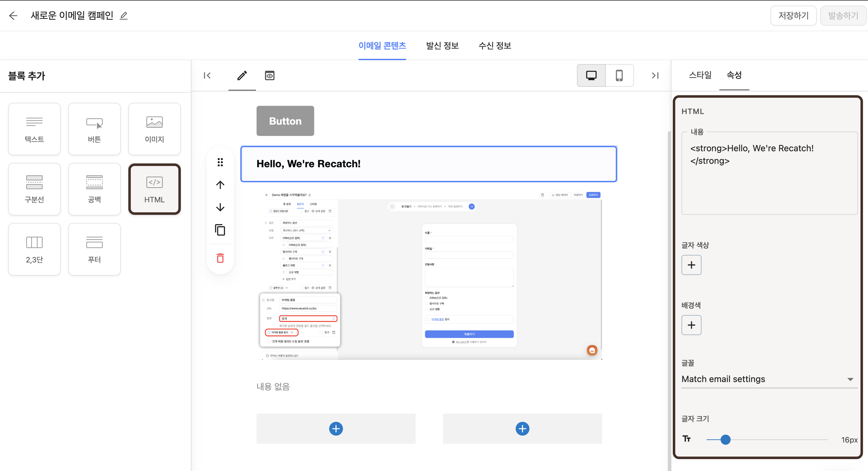The height and width of the screenshot is (471, 868).
Task: Toggle mobile device view
Action: pyautogui.click(x=619, y=76)
